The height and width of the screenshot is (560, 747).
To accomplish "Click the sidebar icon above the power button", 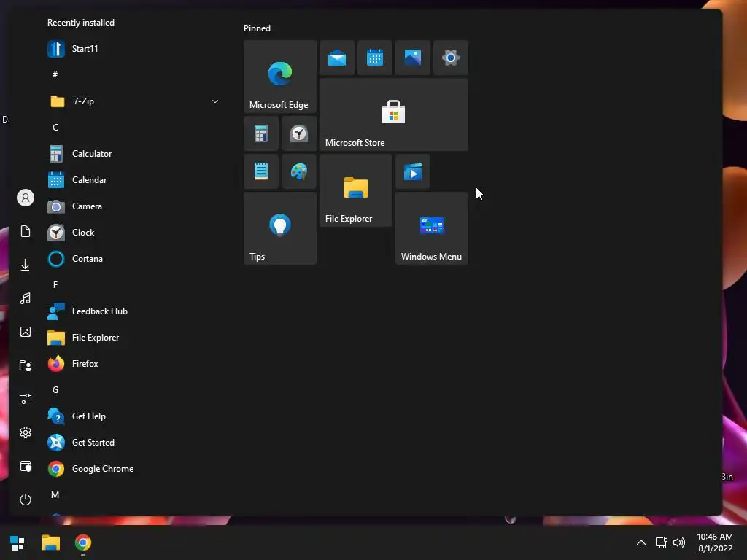I will 26,466.
